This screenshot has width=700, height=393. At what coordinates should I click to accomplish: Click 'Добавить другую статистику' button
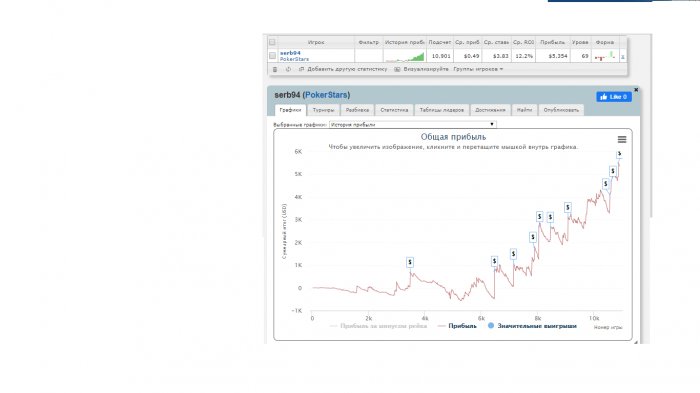pyautogui.click(x=343, y=69)
